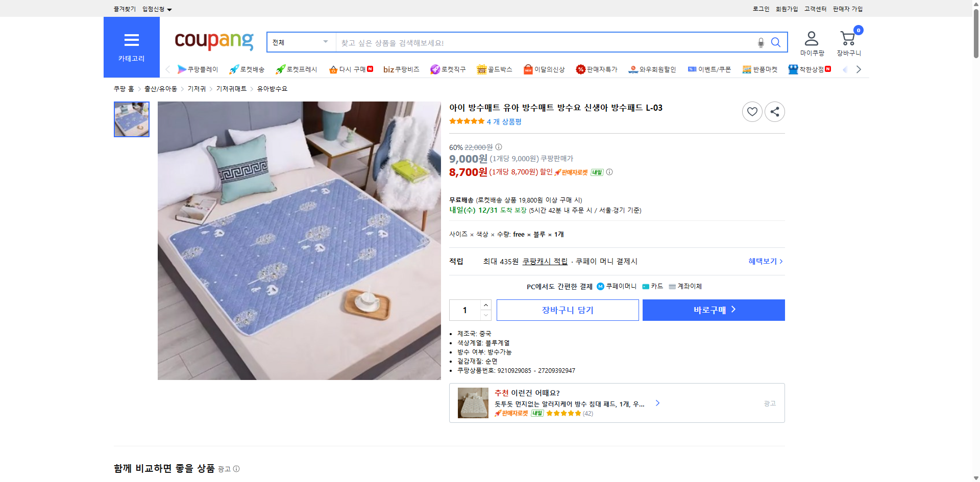Click the 바로구매 purchase button
This screenshot has height=482, width=980.
pos(713,310)
